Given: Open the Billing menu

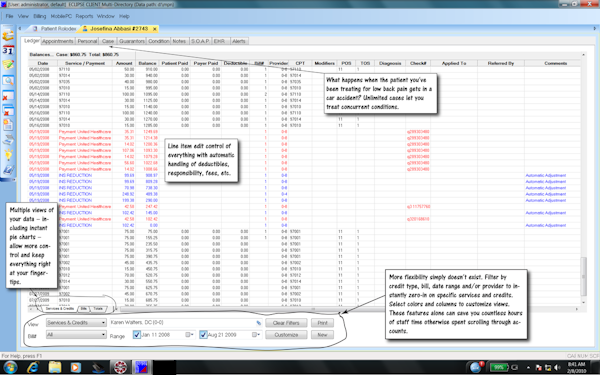Looking at the screenshot, I should tap(39, 16).
